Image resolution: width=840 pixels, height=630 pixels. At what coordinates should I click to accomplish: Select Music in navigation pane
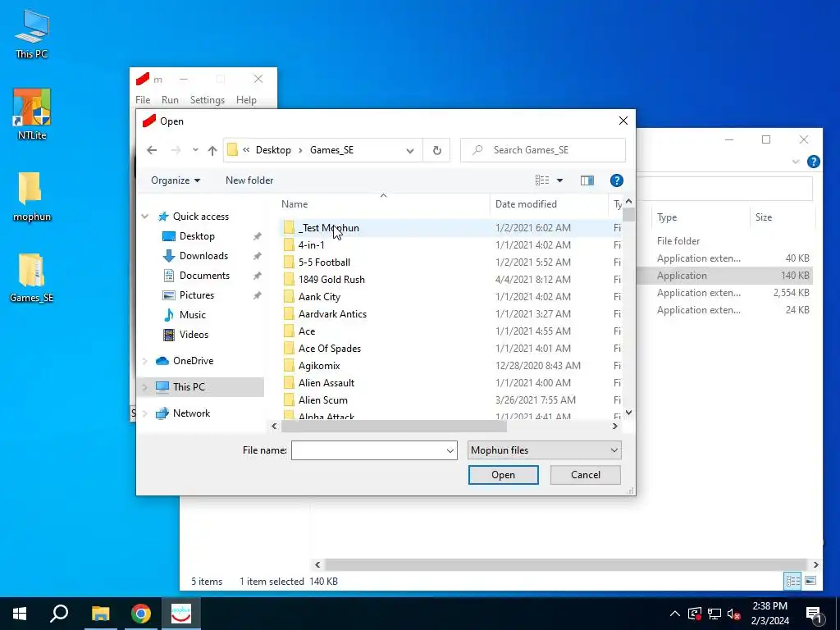pyautogui.click(x=192, y=315)
